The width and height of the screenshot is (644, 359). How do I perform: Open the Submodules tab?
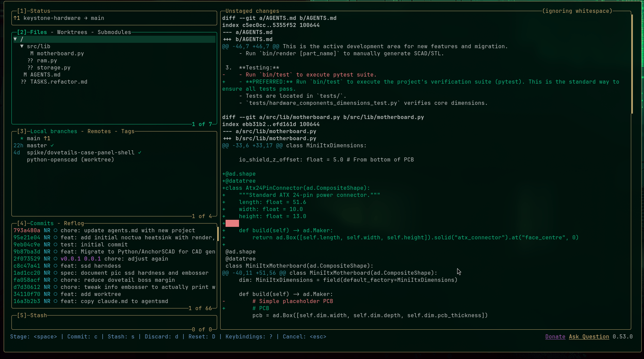pyautogui.click(x=114, y=32)
